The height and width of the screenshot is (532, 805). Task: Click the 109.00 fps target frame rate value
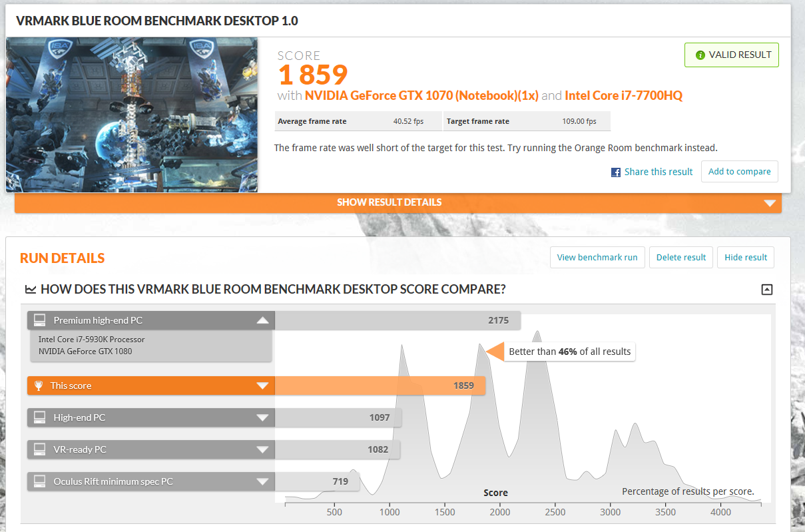point(579,121)
